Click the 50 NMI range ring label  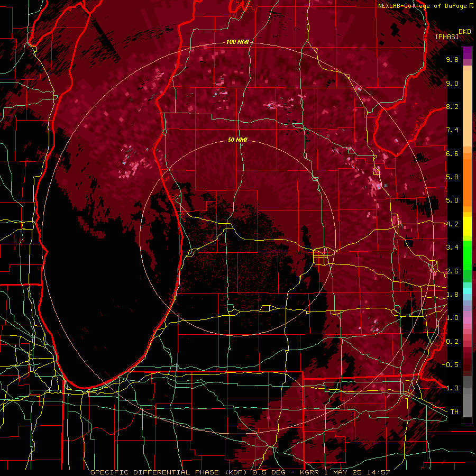[237, 140]
